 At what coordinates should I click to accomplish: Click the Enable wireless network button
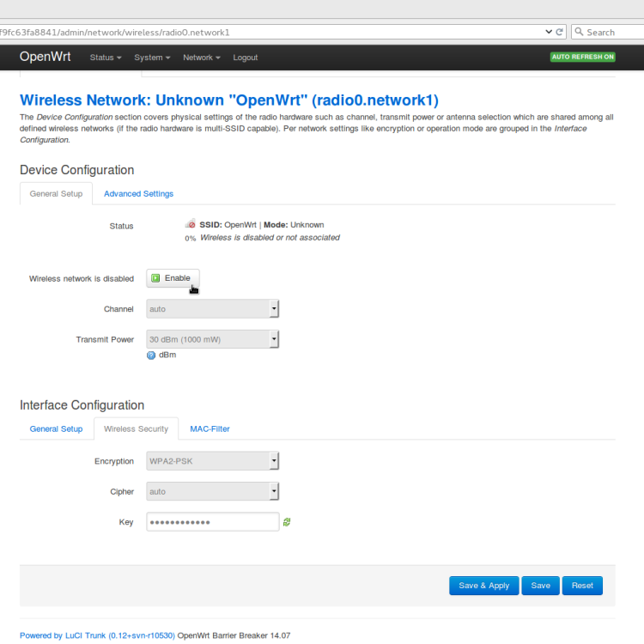(x=173, y=278)
